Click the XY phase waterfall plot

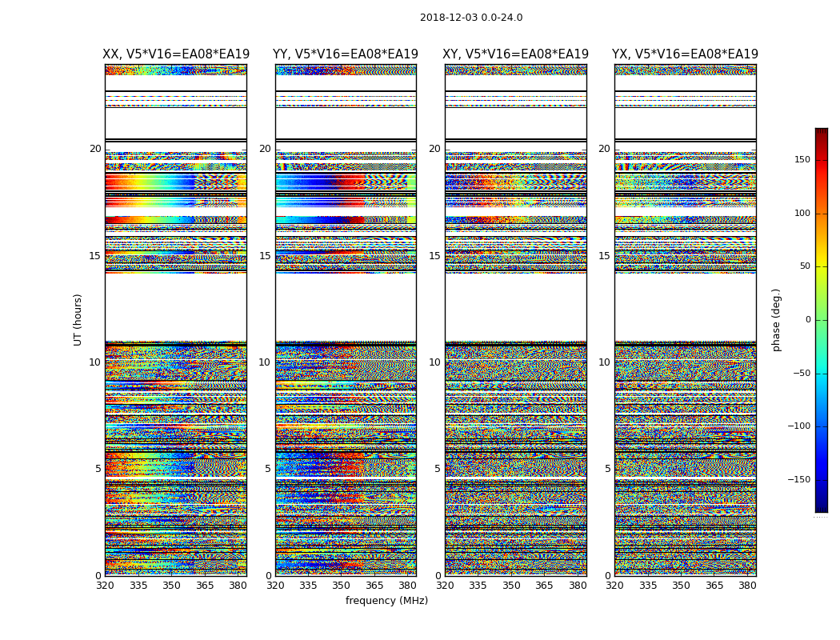click(515, 320)
